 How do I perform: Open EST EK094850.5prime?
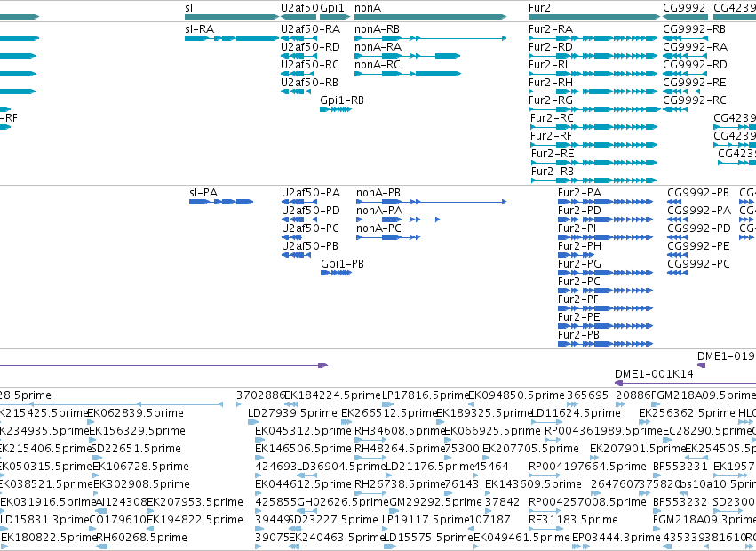tap(516, 395)
